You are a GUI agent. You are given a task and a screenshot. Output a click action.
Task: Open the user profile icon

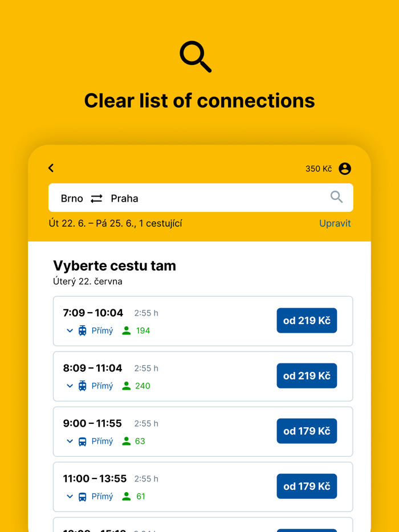tap(345, 169)
